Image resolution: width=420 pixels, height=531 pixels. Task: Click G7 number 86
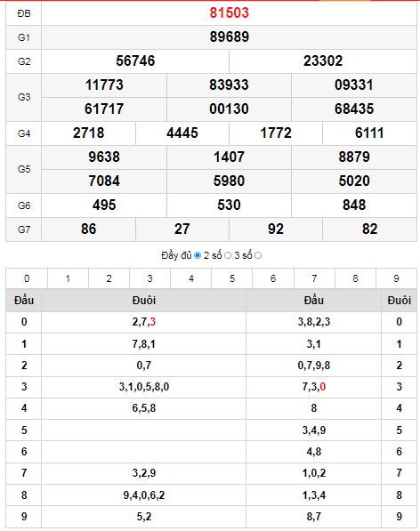tap(88, 229)
